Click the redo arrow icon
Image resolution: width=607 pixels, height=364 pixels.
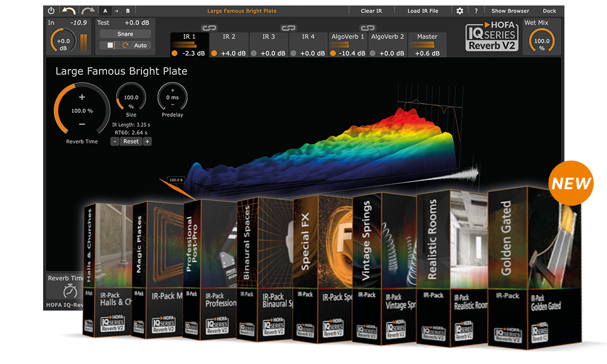[87, 11]
